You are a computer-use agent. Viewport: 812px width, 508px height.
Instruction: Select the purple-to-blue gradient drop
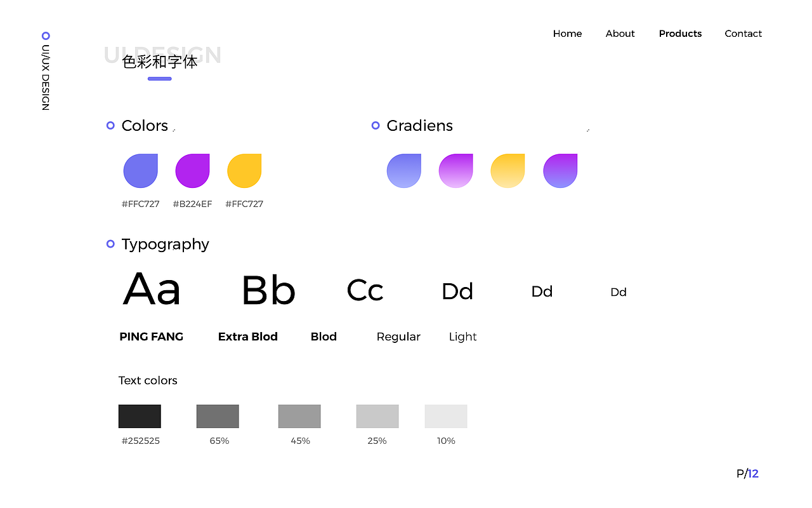tap(560, 171)
